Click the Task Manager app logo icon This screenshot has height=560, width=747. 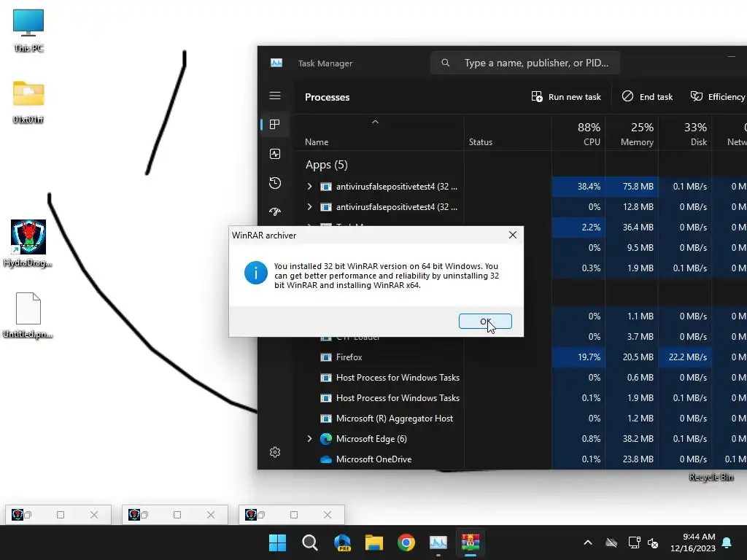[276, 63]
